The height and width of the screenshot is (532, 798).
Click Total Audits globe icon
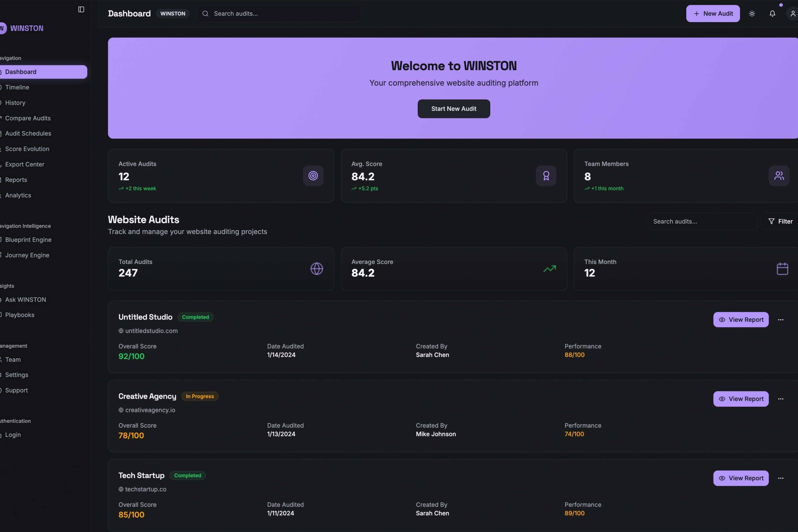tap(317, 269)
